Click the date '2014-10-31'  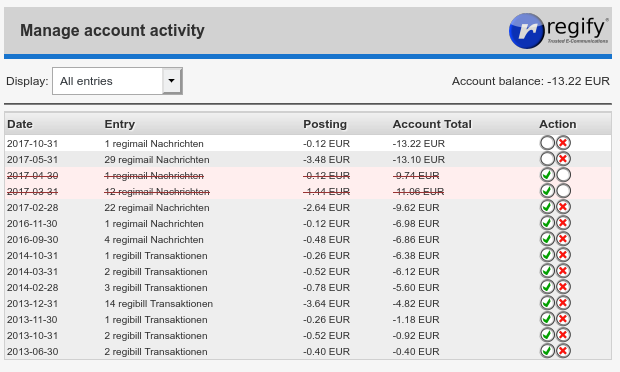pyautogui.click(x=32, y=256)
